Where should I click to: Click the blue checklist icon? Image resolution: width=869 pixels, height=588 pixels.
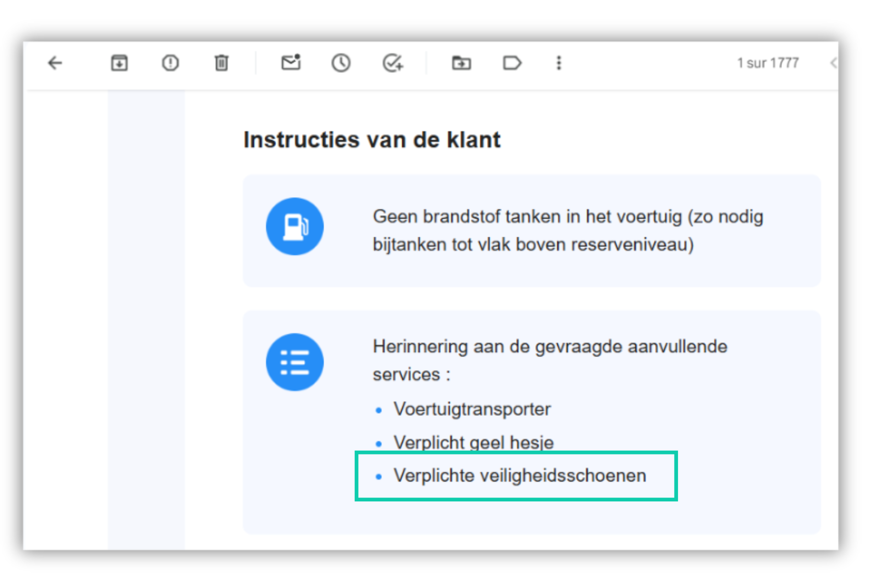295,362
